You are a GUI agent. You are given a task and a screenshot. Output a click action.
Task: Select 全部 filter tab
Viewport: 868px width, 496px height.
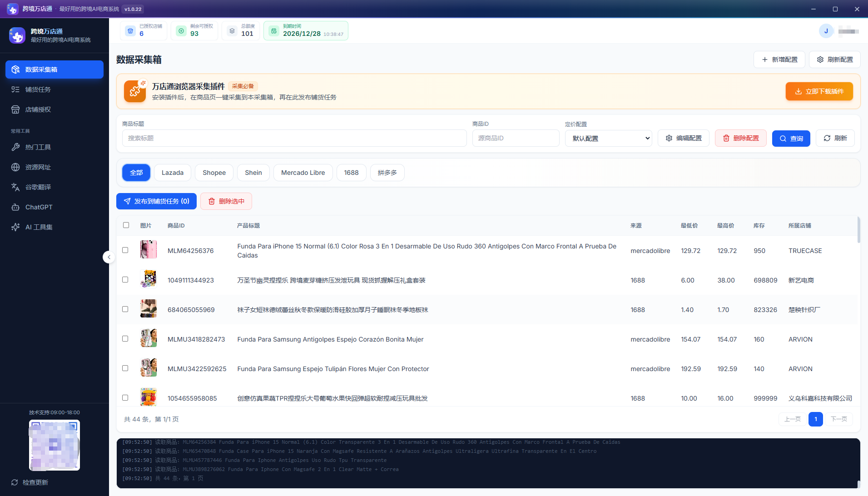(136, 173)
